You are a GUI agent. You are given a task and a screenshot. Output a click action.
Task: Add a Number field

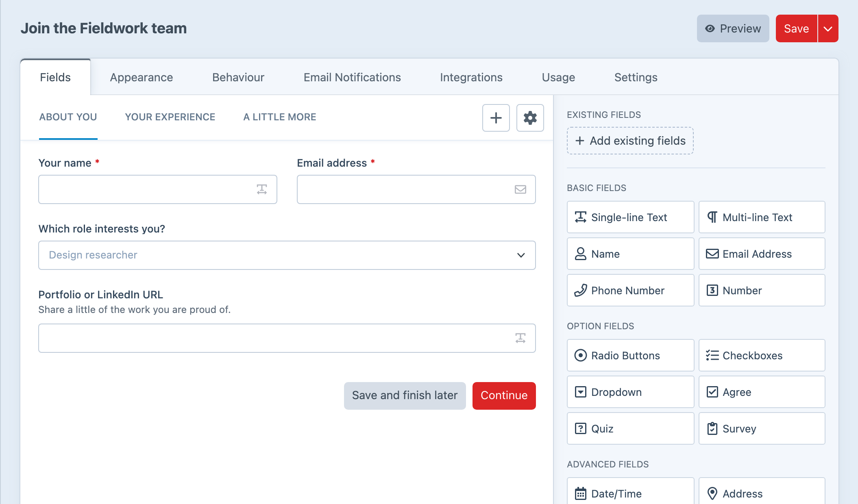coord(762,290)
